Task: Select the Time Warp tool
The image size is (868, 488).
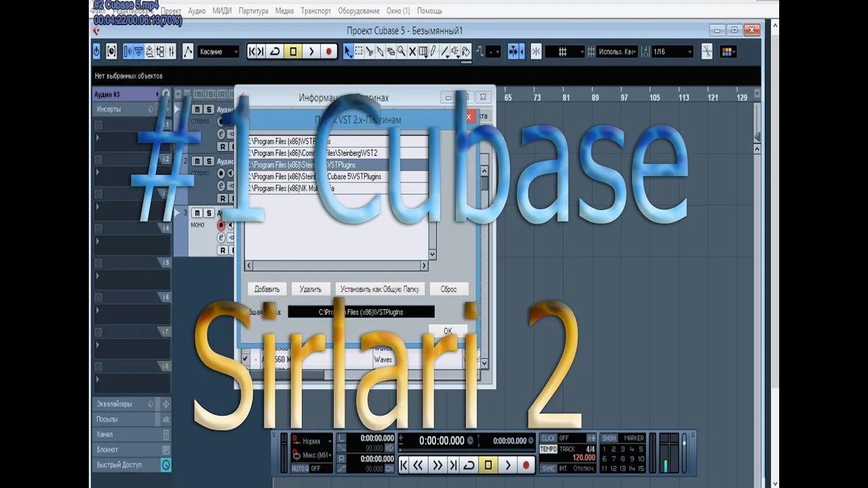Action: pyautogui.click(x=423, y=52)
